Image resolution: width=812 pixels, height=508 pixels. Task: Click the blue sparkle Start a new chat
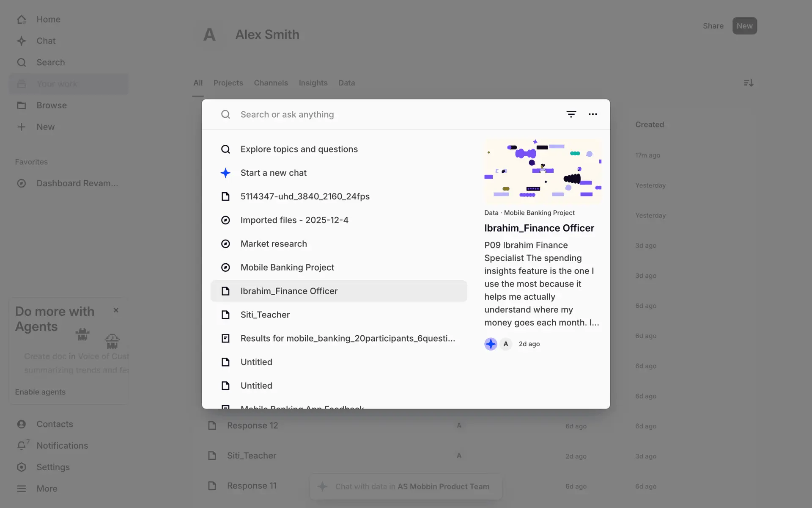click(x=273, y=173)
